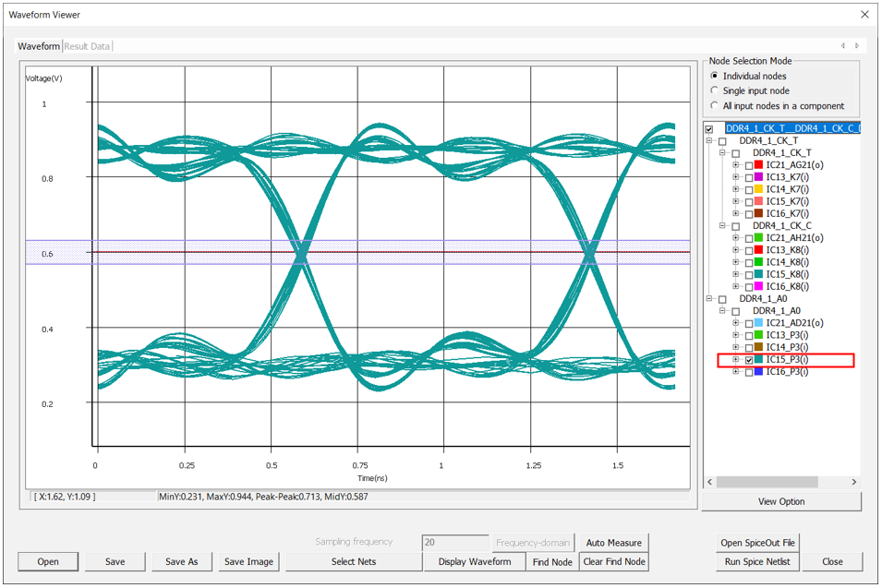Click the blue IC16_P3(i) color icon
Viewport: 882px width, 588px height.
pos(759,371)
